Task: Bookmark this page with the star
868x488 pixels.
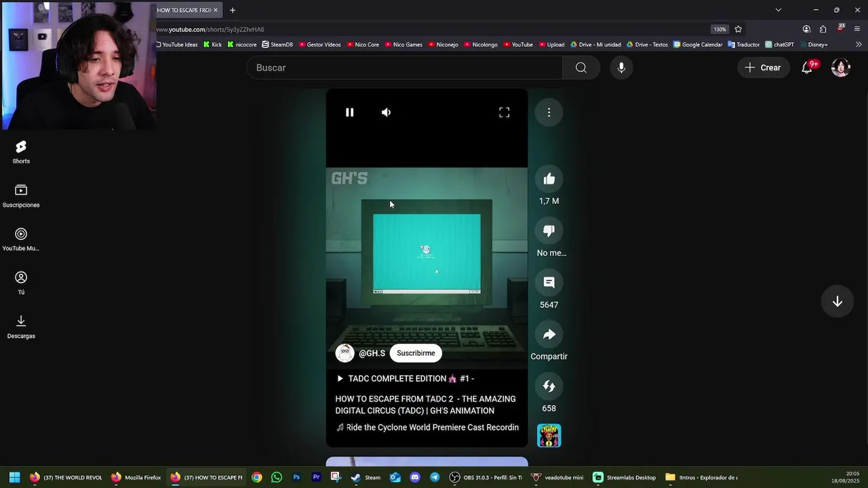Action: (738, 29)
